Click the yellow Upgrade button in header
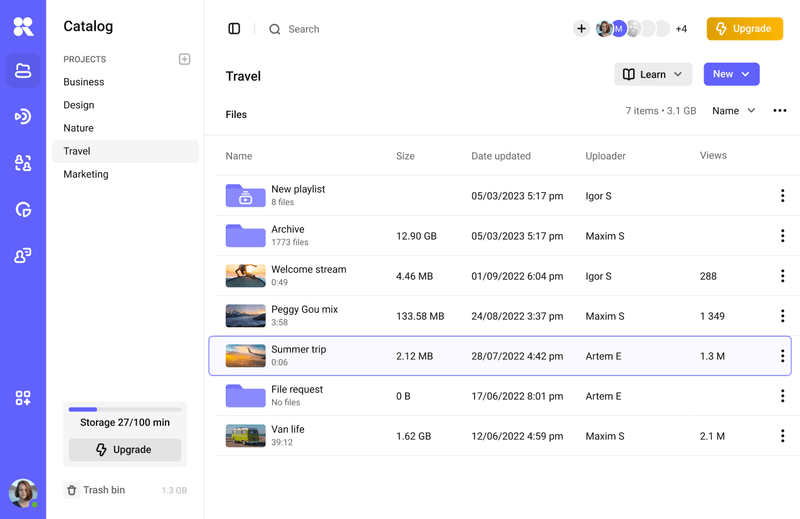 click(x=744, y=29)
